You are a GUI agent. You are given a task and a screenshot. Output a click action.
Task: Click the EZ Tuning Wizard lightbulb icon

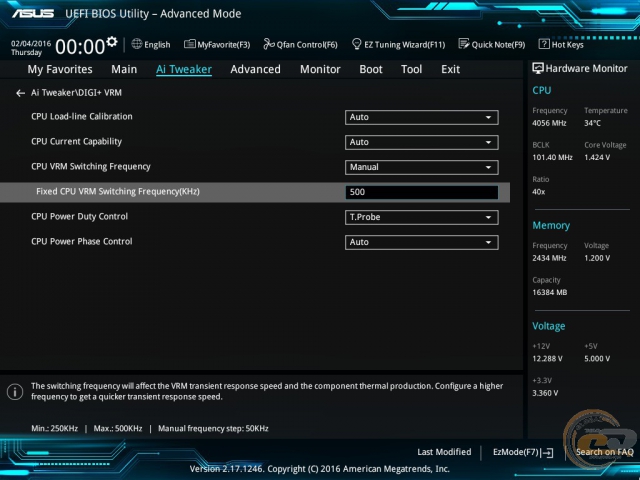pyautogui.click(x=356, y=44)
